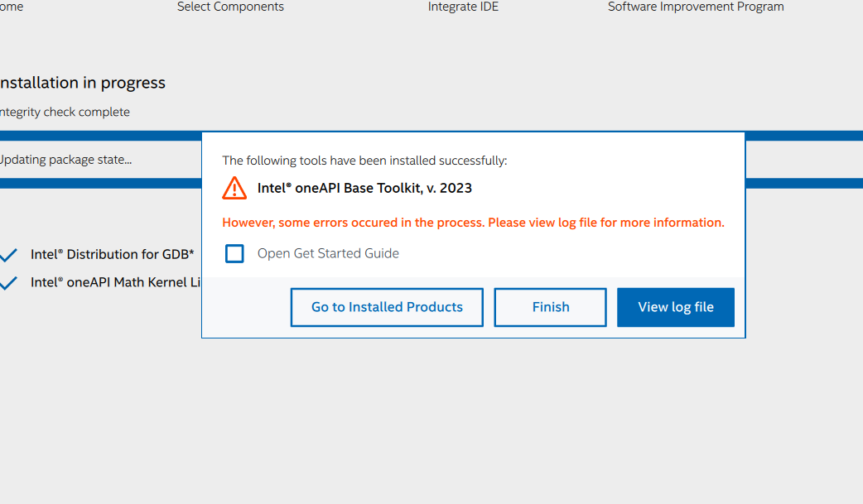Click the orange error message text
This screenshot has height=504, width=863.
coord(473,223)
